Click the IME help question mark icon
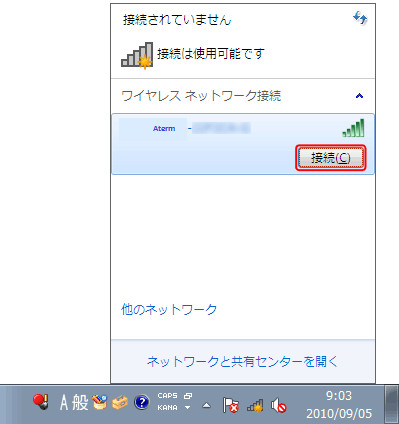Image resolution: width=399 pixels, height=424 pixels. (142, 402)
